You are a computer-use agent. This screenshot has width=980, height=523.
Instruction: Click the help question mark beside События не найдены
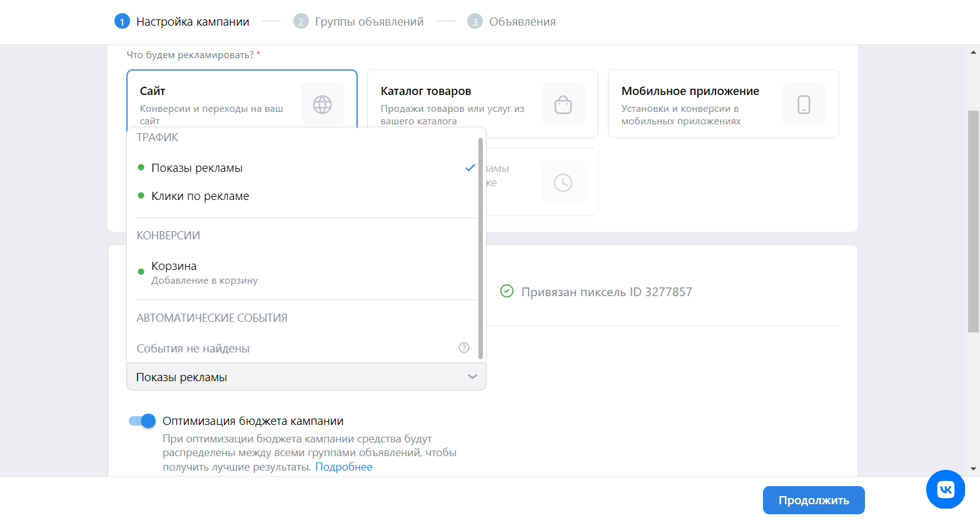pyautogui.click(x=464, y=348)
